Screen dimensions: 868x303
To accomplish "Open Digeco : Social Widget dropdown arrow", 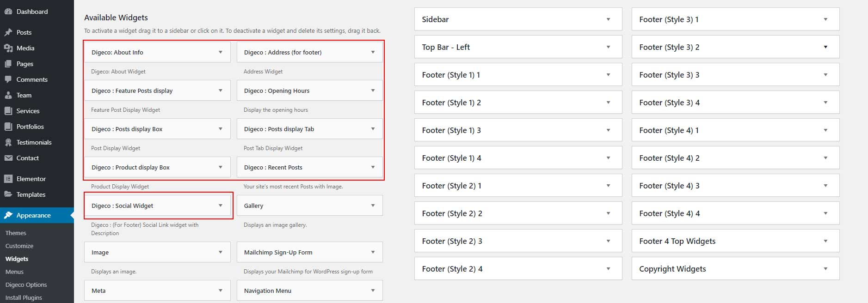I will pos(221,206).
